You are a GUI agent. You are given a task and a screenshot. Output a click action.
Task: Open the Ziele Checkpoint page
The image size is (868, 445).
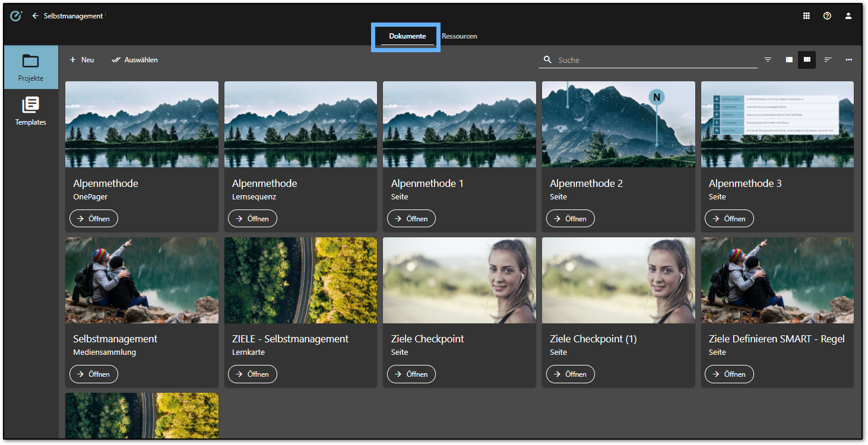pos(411,374)
